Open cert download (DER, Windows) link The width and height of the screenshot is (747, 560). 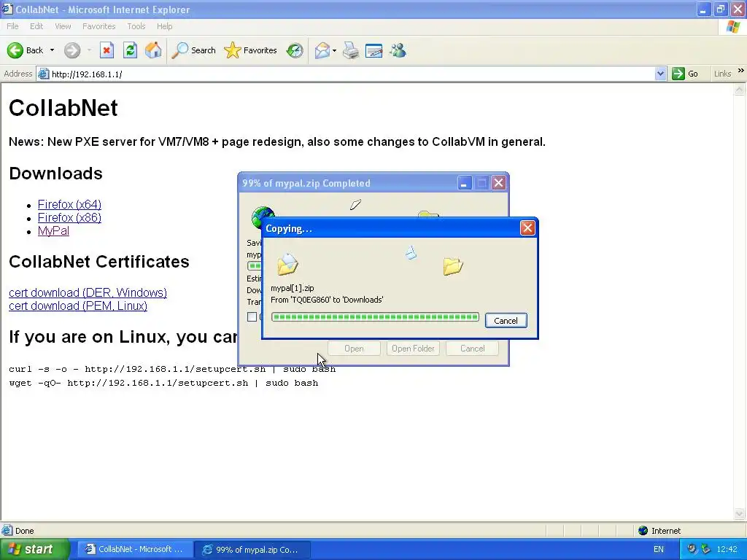(x=88, y=292)
